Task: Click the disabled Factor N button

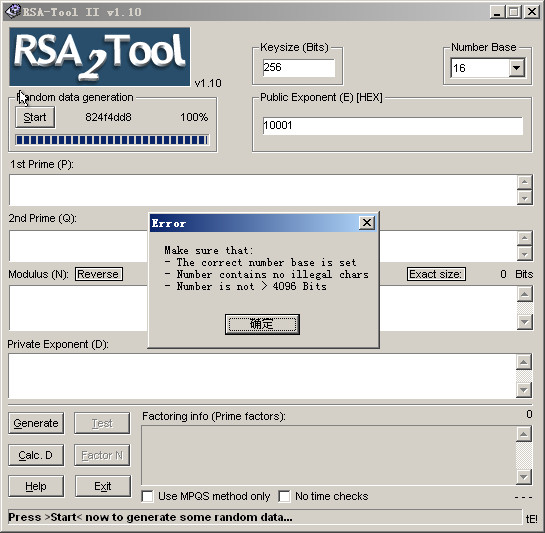Action: [x=102, y=455]
